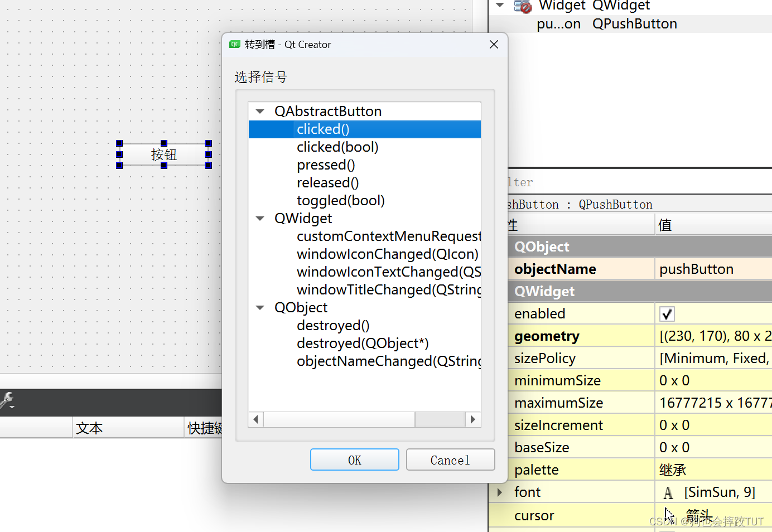
Task: Select the maximumSize property row
Action: 640,403
